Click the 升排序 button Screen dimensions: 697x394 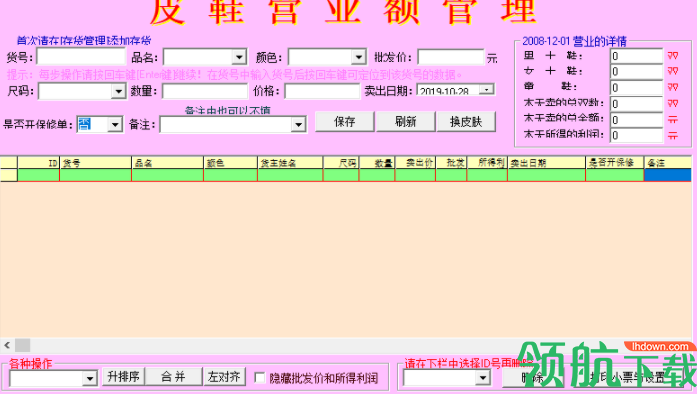[x=124, y=377]
